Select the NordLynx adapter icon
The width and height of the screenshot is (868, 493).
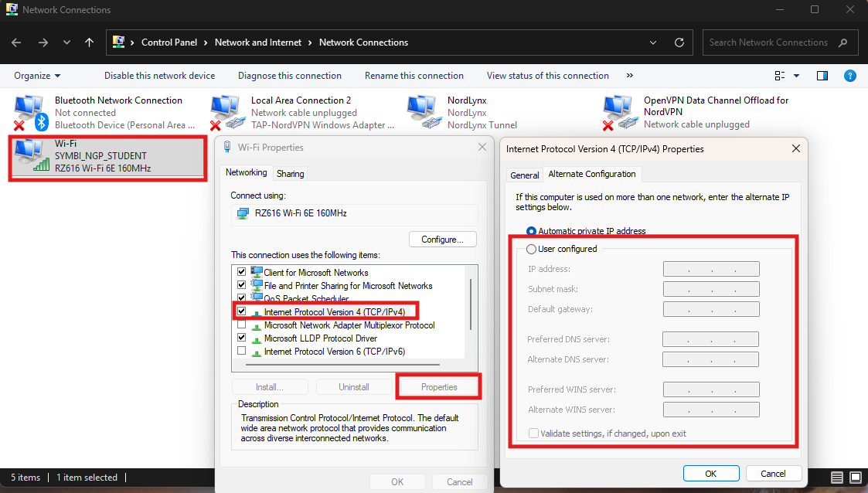pyautogui.click(x=424, y=112)
